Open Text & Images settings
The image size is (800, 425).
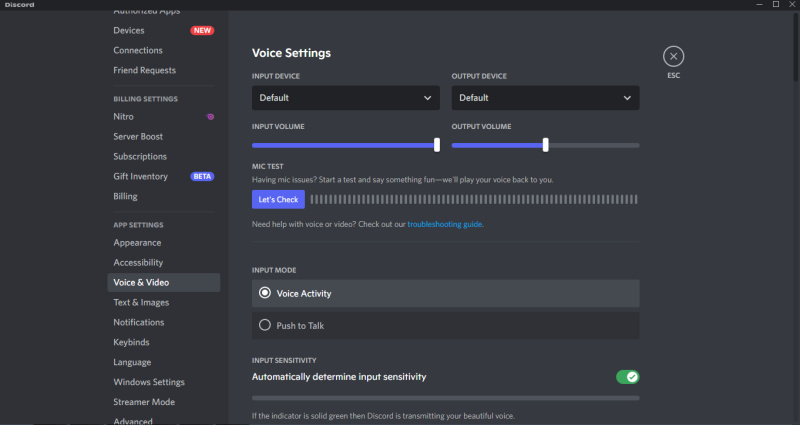point(141,302)
